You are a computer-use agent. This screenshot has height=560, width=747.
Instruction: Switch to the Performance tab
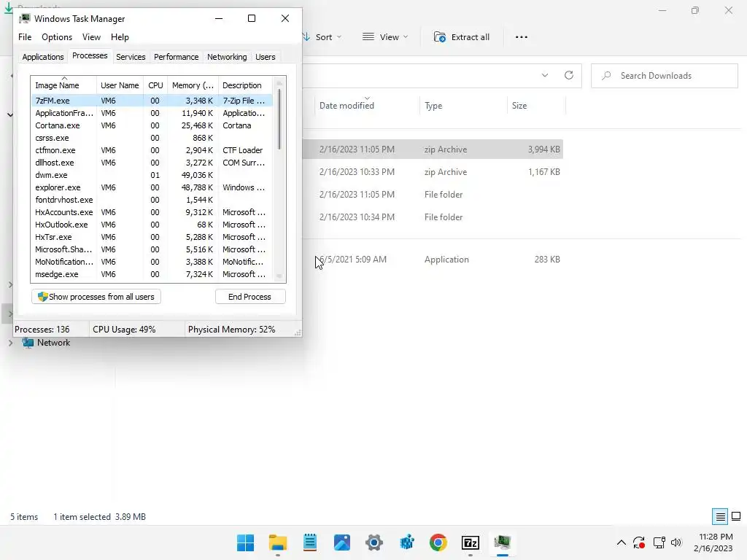(176, 57)
